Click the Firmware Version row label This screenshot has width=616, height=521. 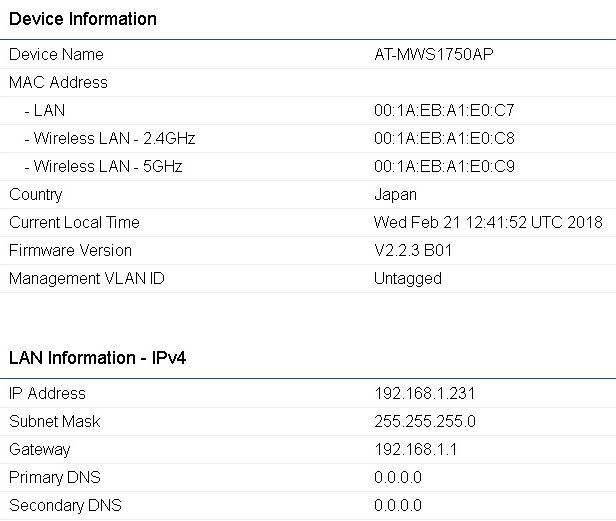[x=70, y=250]
